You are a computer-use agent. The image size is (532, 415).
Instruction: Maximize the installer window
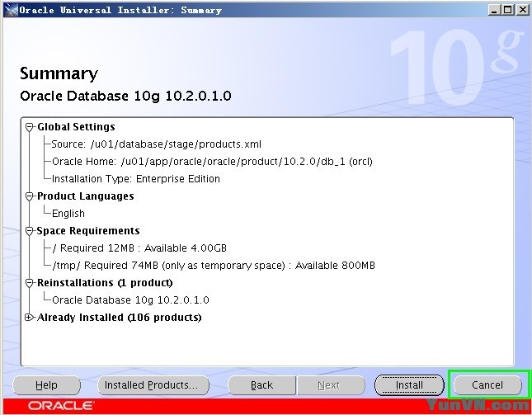(x=508, y=10)
